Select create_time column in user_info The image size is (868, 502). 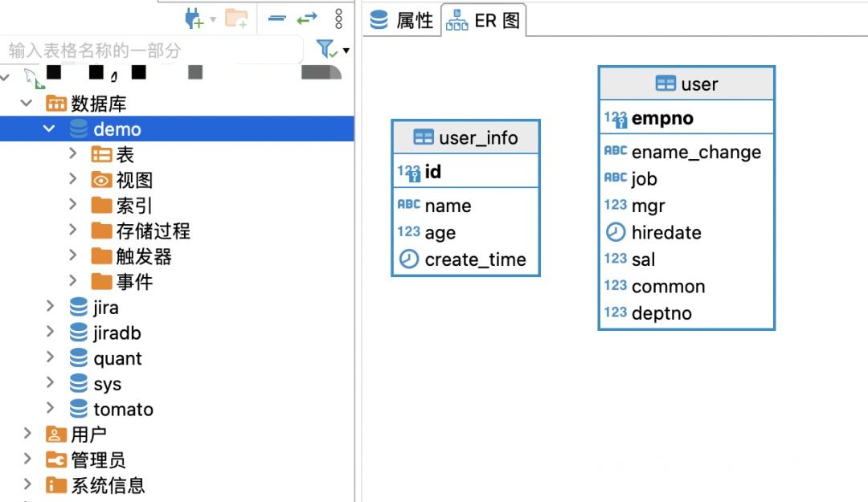tap(465, 259)
